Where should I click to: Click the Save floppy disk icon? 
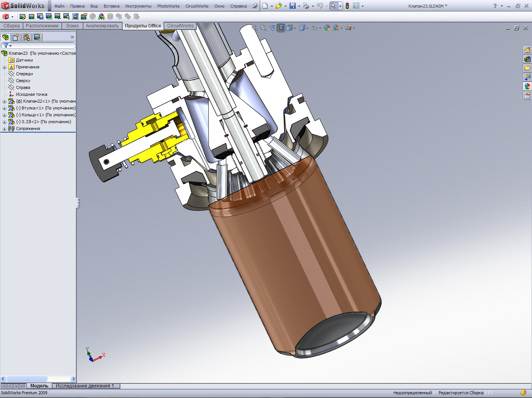click(293, 6)
